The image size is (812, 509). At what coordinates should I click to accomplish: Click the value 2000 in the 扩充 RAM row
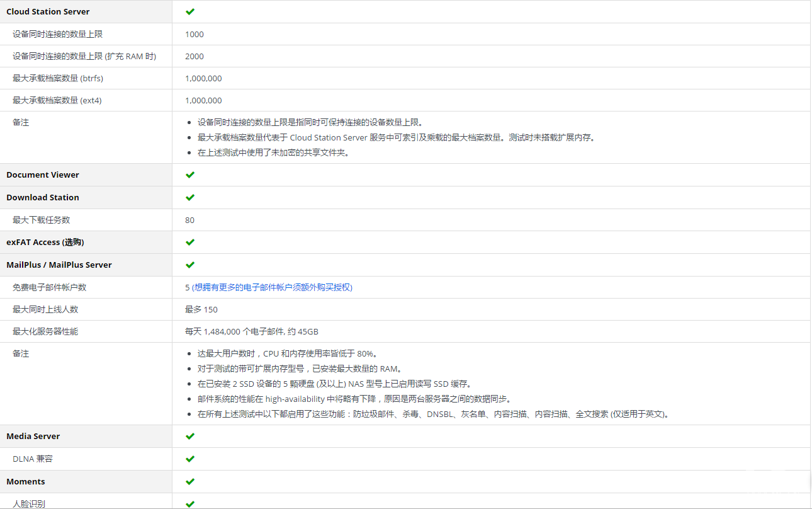coord(195,56)
